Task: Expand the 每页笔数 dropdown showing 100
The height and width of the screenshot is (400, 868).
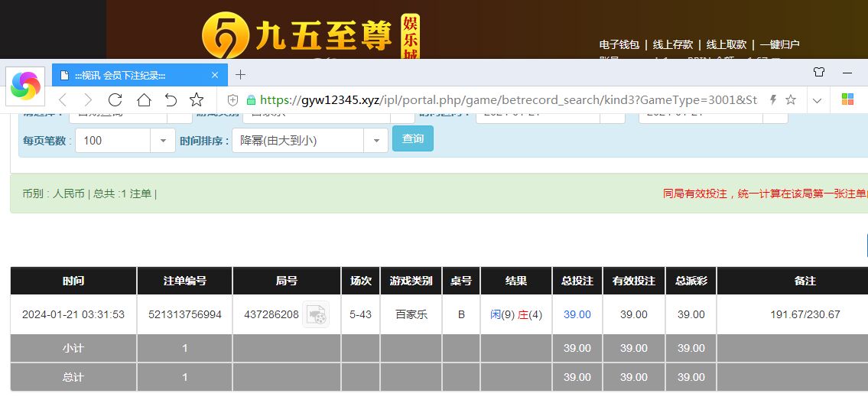Action: click(163, 141)
